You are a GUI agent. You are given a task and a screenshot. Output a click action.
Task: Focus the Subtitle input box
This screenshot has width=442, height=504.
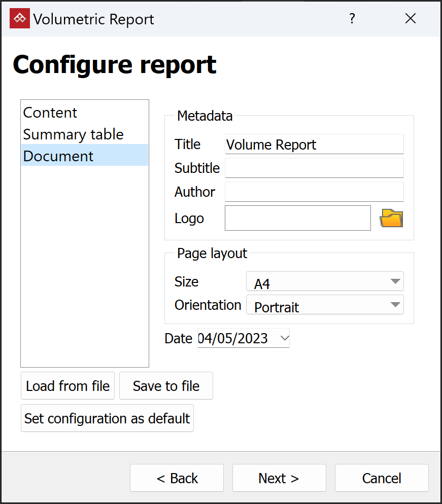[314, 168]
